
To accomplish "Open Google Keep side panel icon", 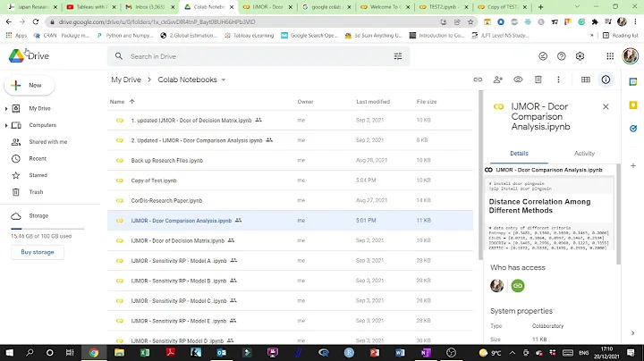I will pos(633,105).
